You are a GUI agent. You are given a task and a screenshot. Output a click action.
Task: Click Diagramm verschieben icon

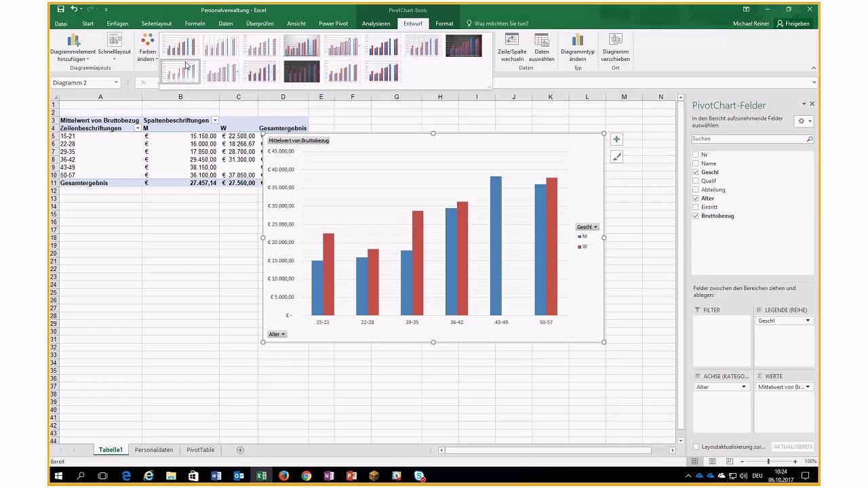616,41
